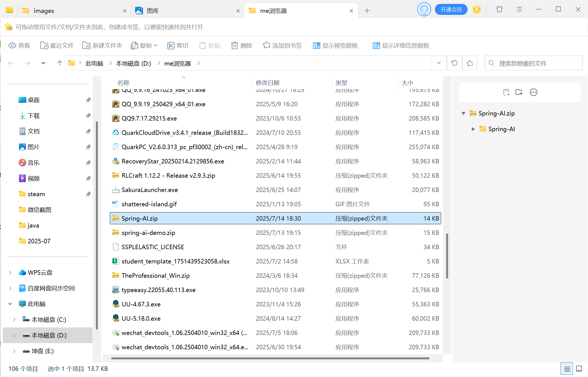Click the 新建文件夹 button
The width and height of the screenshot is (588, 377).
click(102, 45)
